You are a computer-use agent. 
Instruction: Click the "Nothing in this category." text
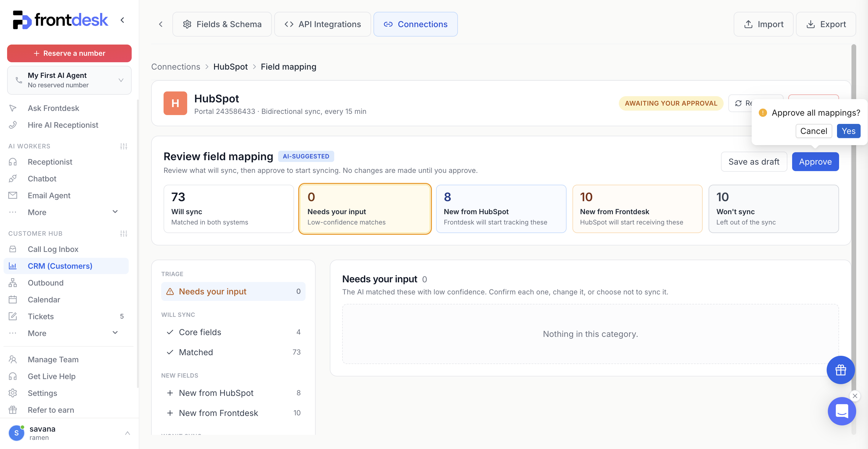[x=590, y=334]
